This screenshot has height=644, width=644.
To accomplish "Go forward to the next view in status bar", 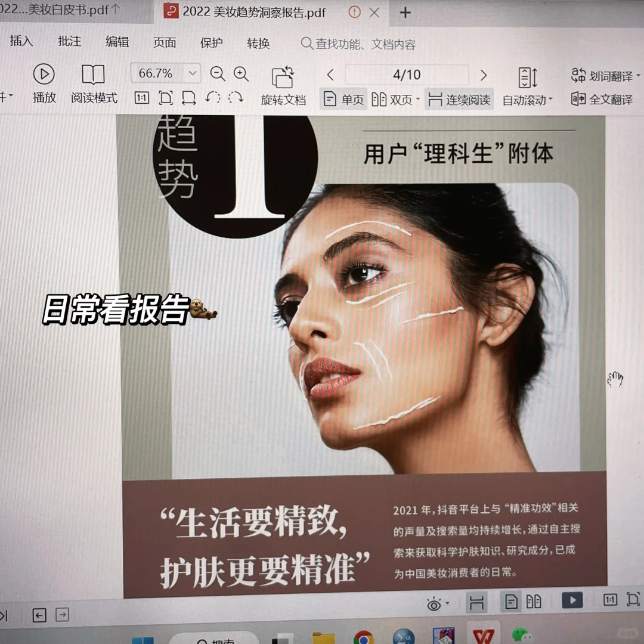I will coord(62,615).
